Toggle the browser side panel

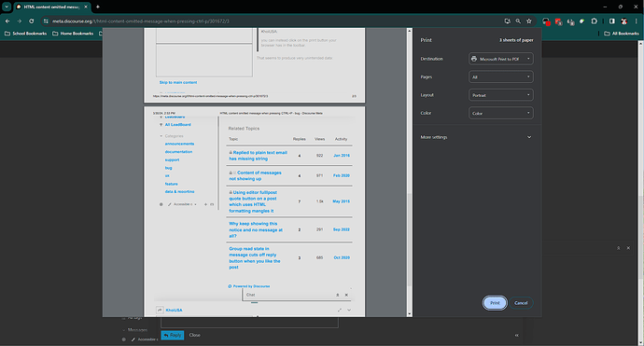(x=612, y=21)
